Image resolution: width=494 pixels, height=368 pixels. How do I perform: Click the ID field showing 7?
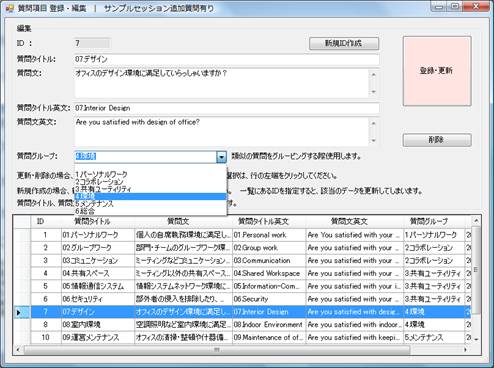92,43
